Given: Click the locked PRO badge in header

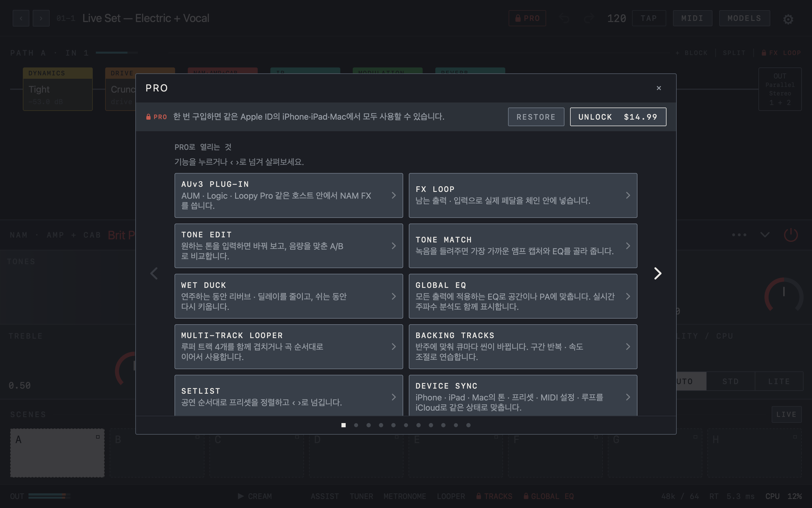Looking at the screenshot, I should pyautogui.click(x=527, y=18).
